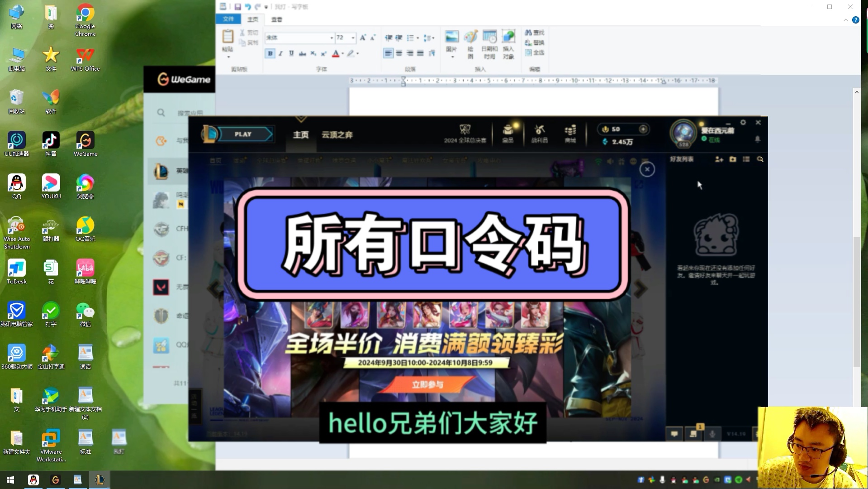Decrease indent in WordPad paragraph group
This screenshot has height=489, width=868.
389,38
